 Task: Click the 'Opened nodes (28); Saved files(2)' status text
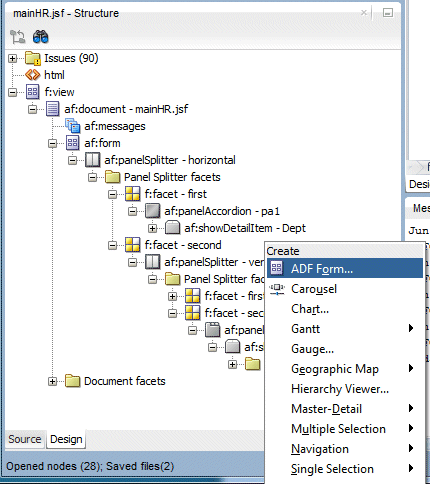[90, 466]
